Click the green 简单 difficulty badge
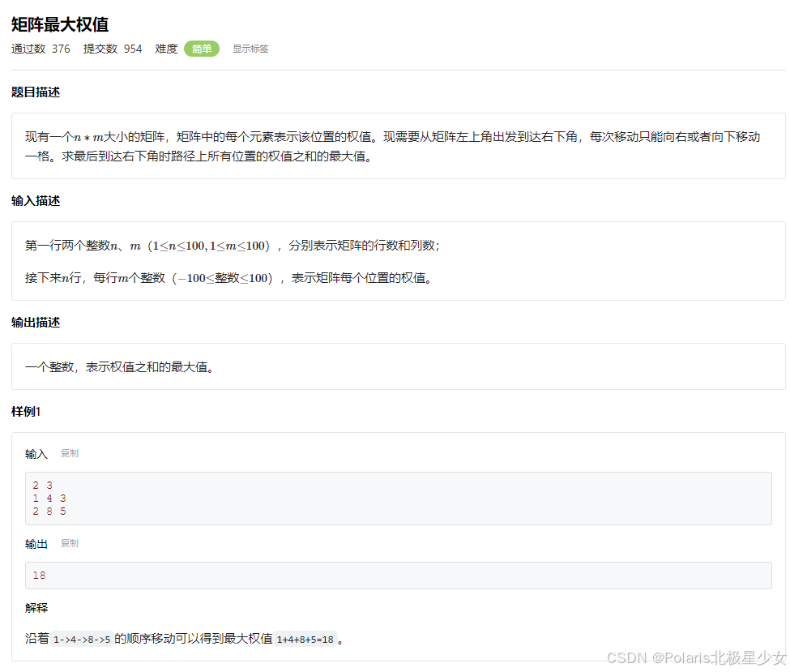Screen dimensions: 790x672 click(202, 49)
